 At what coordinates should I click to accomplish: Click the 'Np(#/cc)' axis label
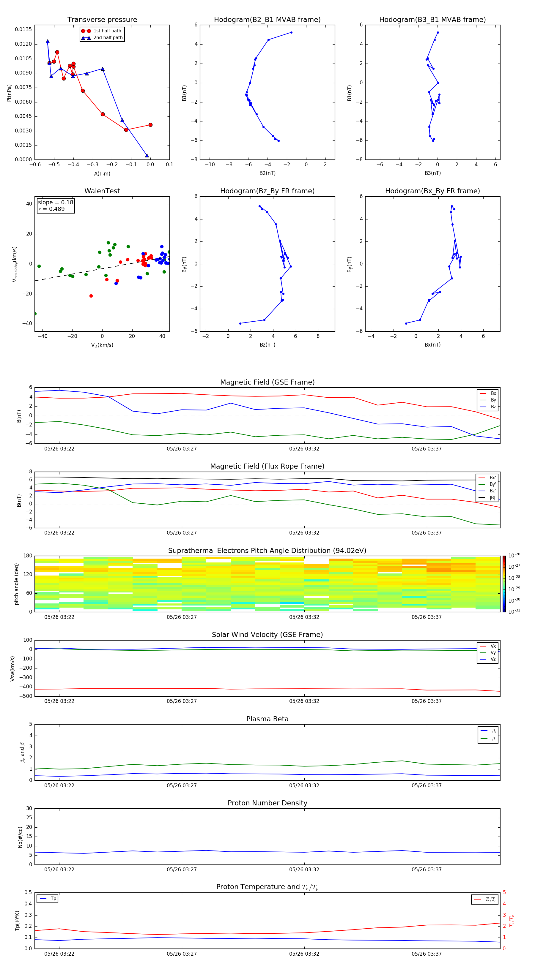point(20,837)
